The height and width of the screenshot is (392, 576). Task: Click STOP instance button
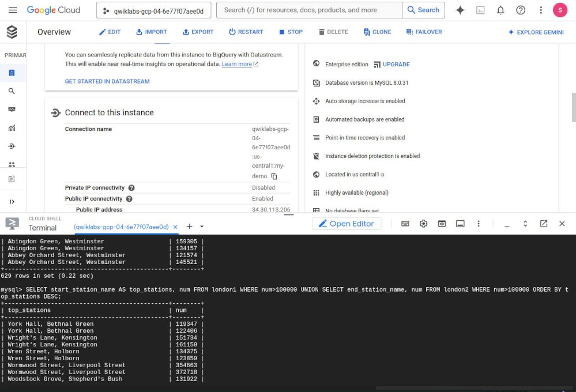click(x=291, y=32)
